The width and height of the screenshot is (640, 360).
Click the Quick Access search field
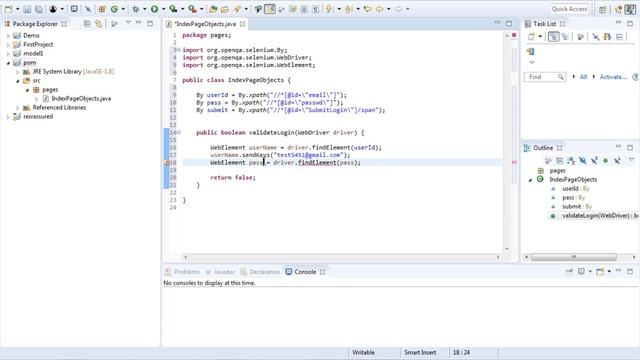569,9
